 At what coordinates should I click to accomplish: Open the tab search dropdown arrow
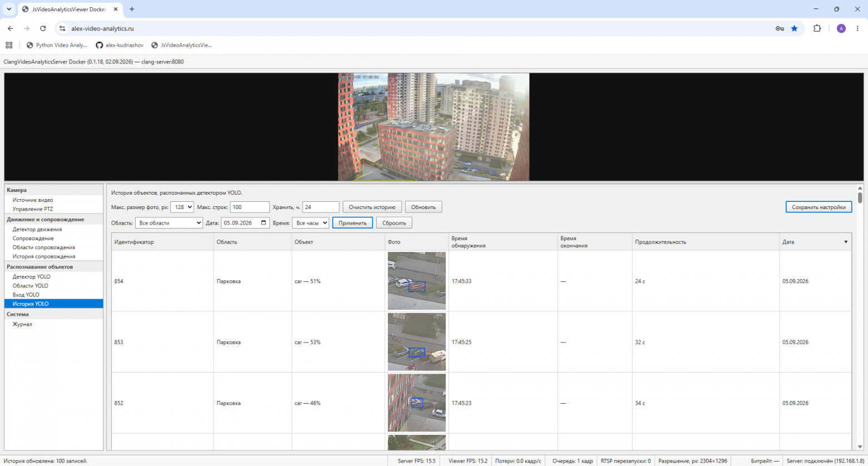coord(9,9)
